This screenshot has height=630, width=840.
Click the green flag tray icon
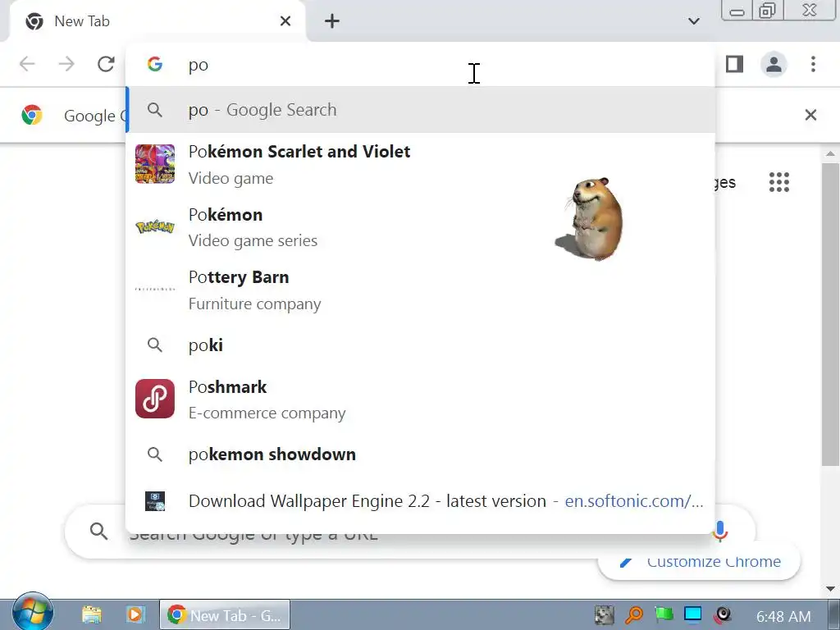click(663, 615)
